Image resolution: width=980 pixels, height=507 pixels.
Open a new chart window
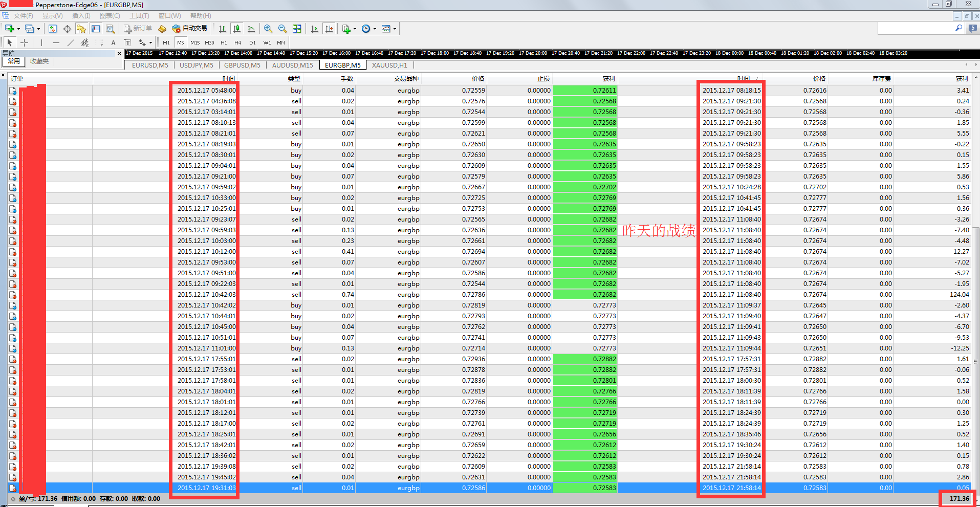pyautogui.click(x=10, y=29)
